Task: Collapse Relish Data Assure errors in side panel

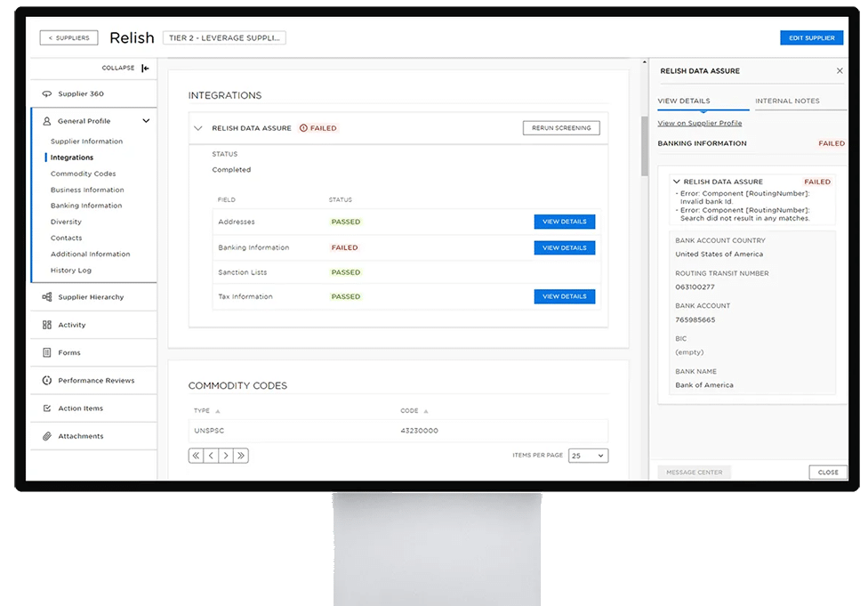Action: (677, 182)
